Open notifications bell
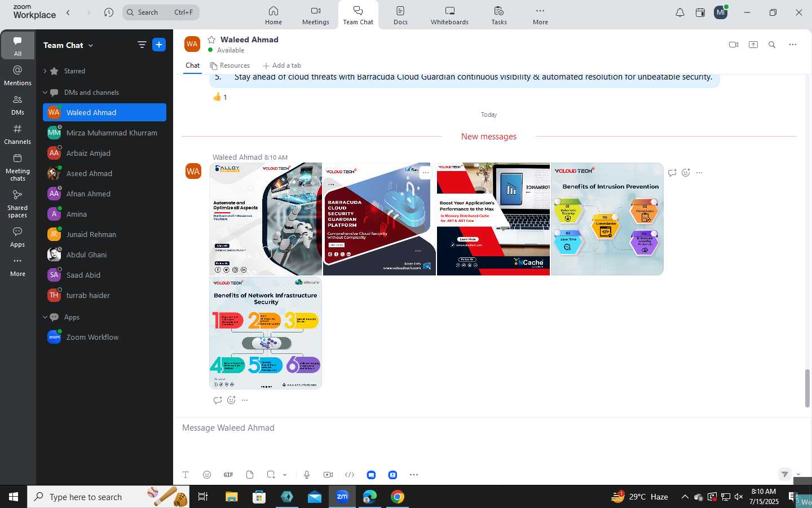Viewport: 812px width, 508px height. (x=680, y=12)
